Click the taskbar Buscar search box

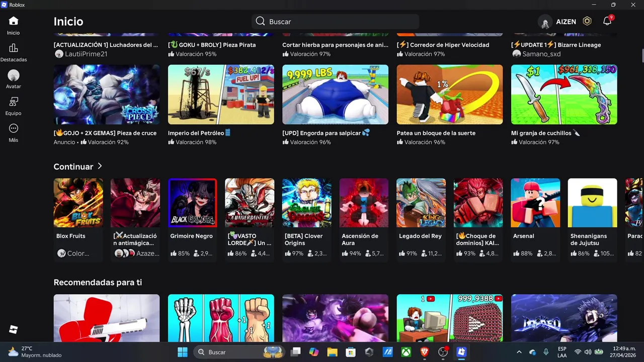(238, 352)
